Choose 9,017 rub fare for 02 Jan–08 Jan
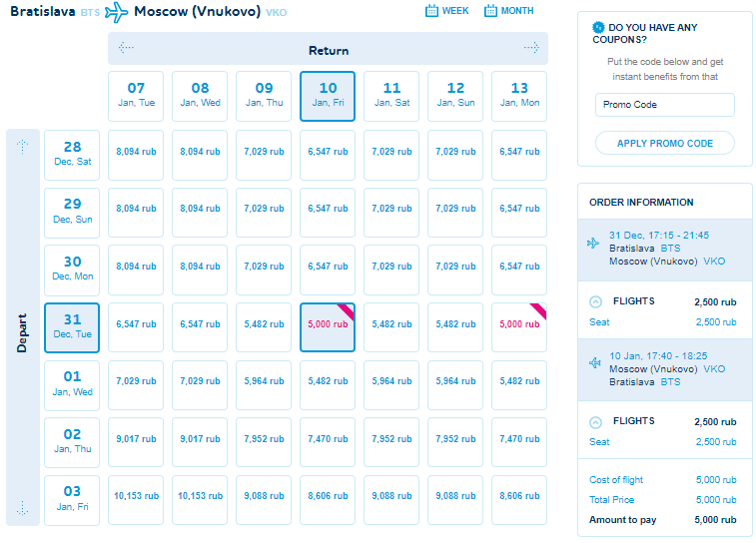 click(x=200, y=443)
